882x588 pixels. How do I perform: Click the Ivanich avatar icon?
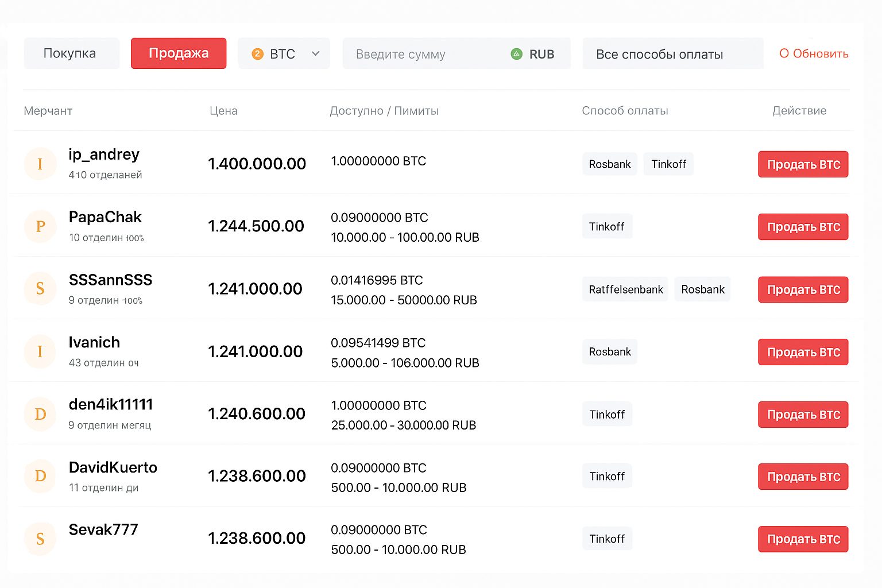coord(40,351)
